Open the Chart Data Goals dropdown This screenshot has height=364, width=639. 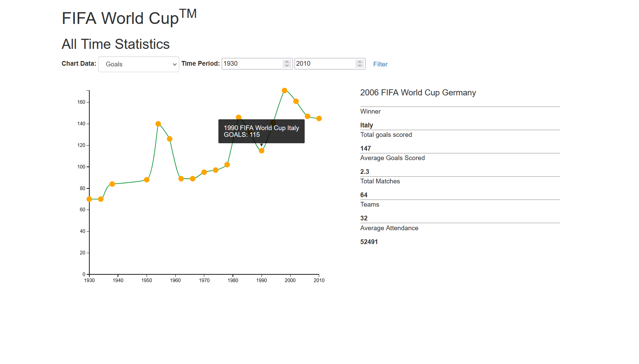139,64
